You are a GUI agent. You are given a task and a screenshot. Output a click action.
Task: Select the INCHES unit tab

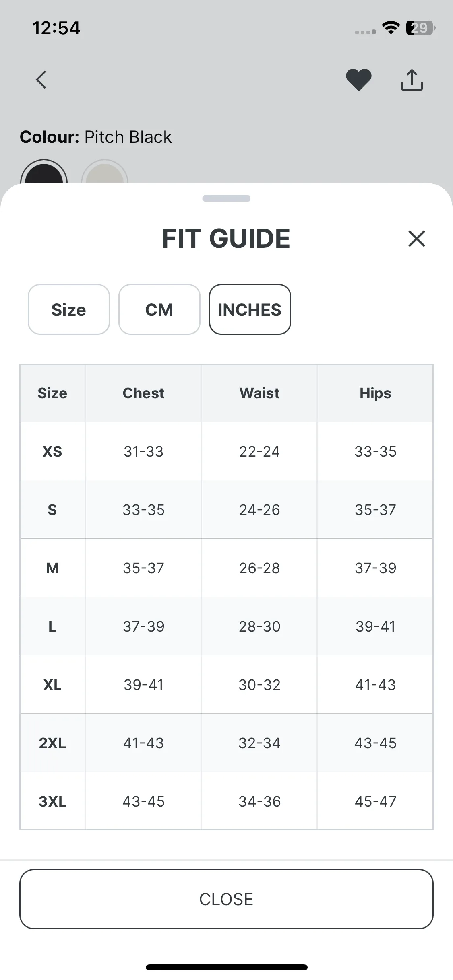pos(250,309)
